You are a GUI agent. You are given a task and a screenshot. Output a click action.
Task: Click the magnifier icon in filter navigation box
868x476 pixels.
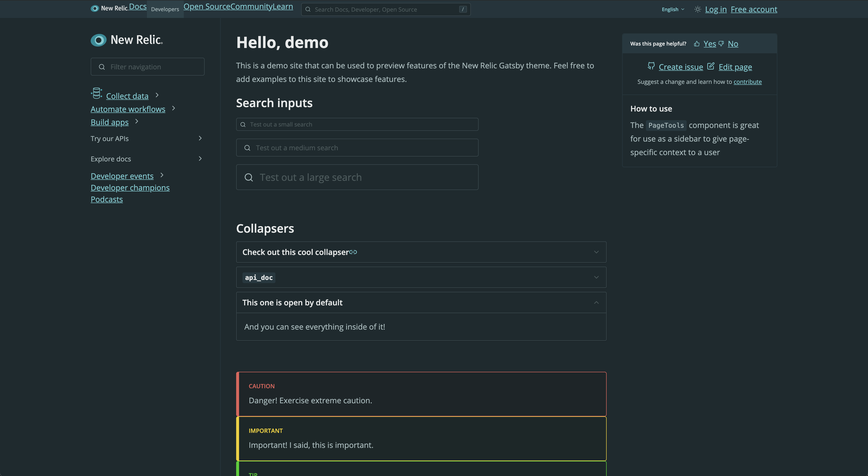tap(102, 67)
